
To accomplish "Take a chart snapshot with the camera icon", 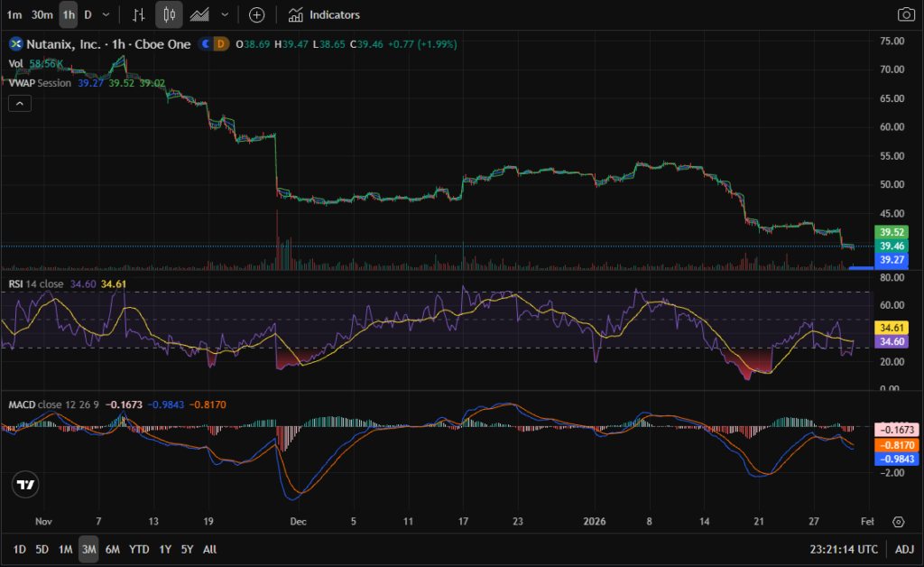I will pos(905,14).
